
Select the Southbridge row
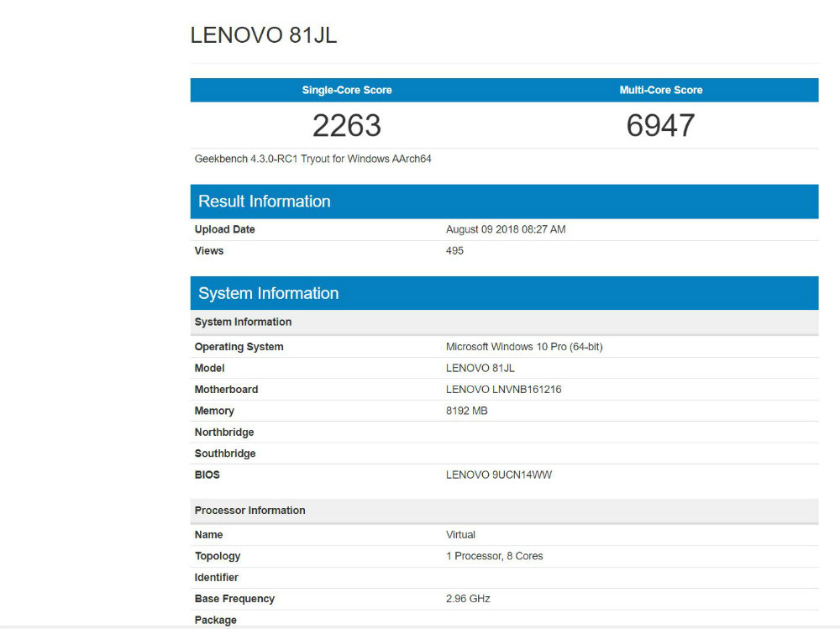(x=224, y=453)
